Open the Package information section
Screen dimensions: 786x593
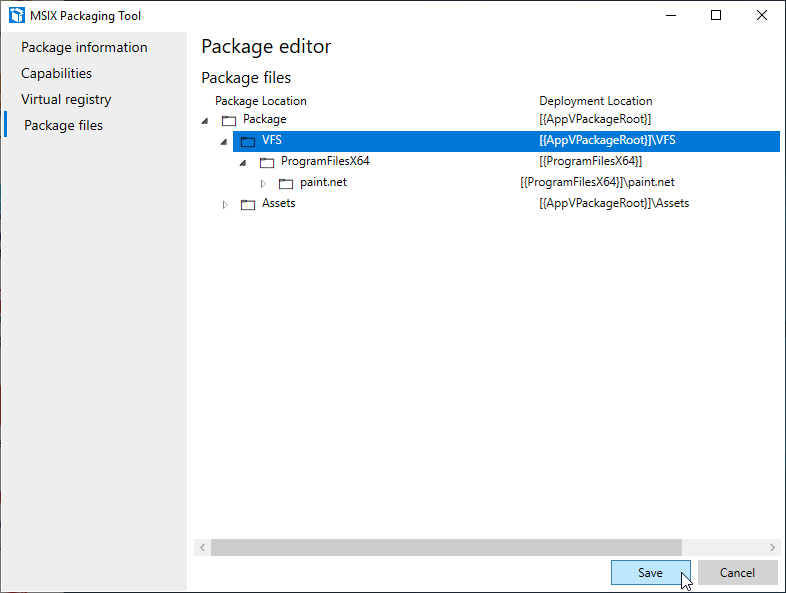(84, 47)
